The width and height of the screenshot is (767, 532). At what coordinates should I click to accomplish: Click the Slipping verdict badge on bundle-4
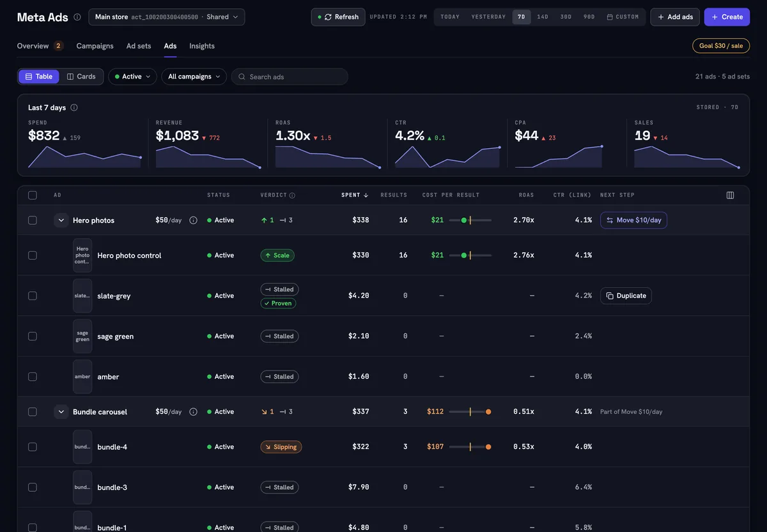(x=281, y=447)
